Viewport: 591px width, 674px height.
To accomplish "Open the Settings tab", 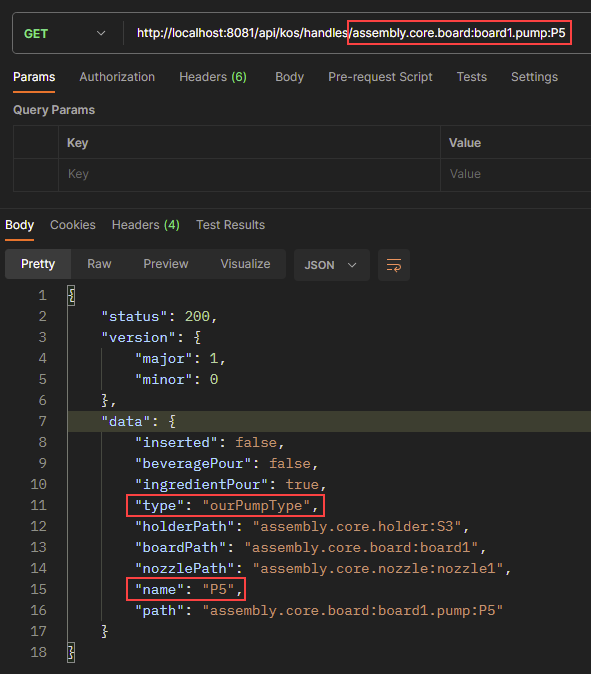I will pyautogui.click(x=534, y=77).
